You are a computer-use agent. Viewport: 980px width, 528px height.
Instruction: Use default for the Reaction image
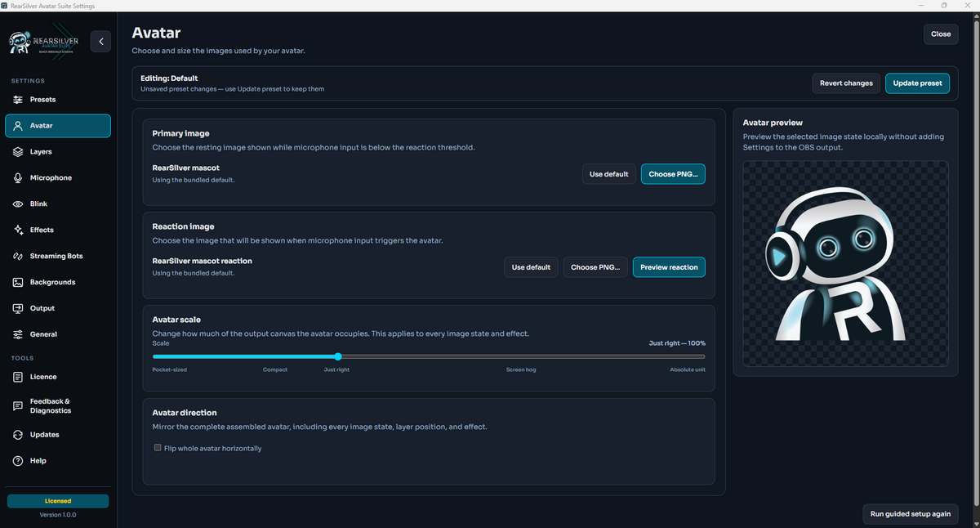click(x=531, y=267)
